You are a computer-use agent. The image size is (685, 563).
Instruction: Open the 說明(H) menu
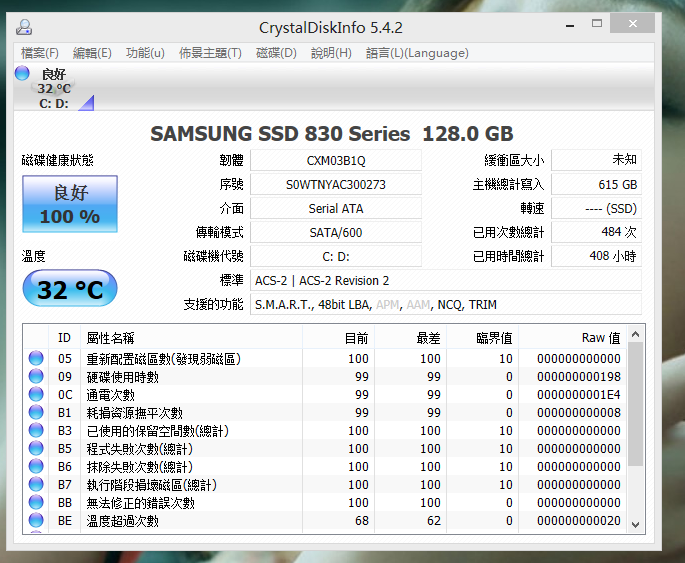coord(331,53)
